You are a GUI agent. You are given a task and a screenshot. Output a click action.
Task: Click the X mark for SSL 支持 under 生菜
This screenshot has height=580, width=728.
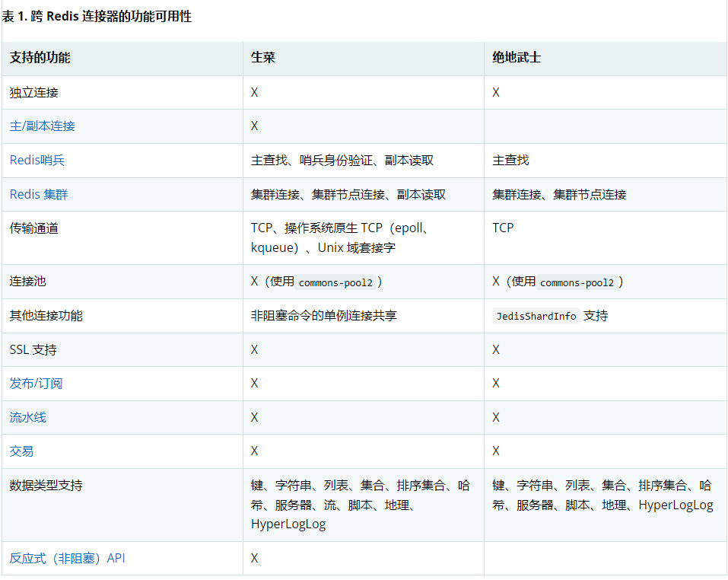click(x=254, y=349)
